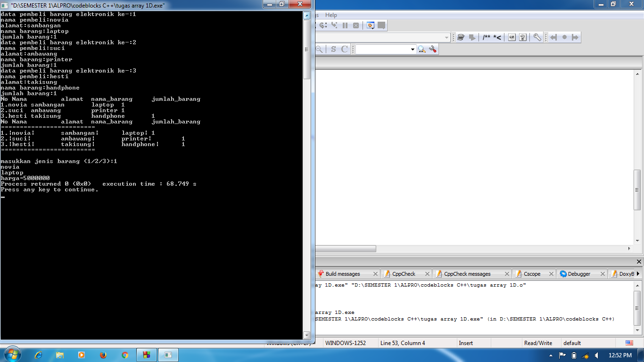
Task: Insert a line comment with *< icon
Action: point(497,37)
